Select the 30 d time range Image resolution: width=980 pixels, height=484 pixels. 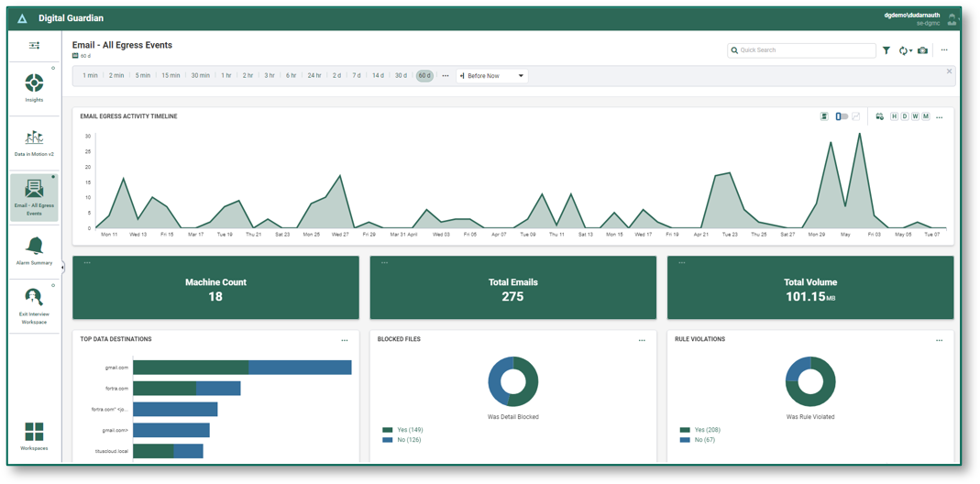pos(401,76)
